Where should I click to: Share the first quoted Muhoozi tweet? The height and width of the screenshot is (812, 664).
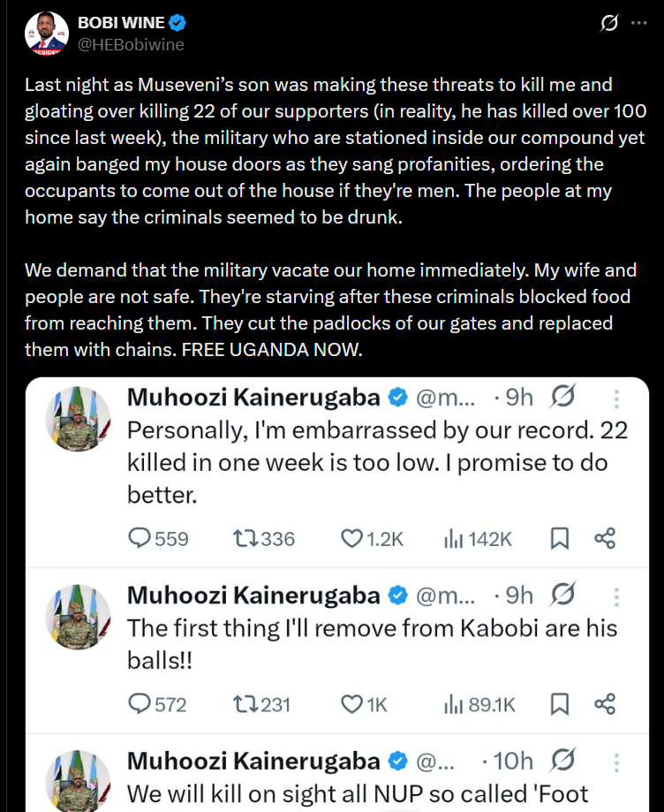click(605, 538)
